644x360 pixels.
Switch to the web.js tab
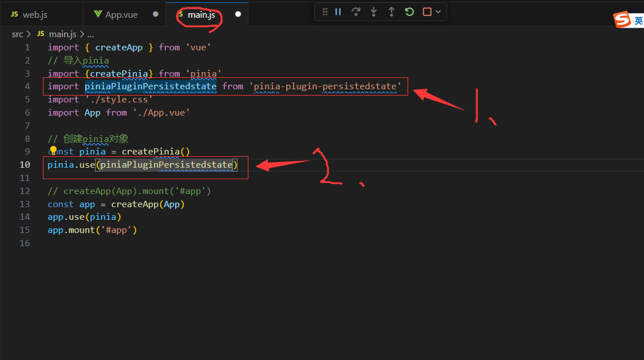tap(35, 15)
